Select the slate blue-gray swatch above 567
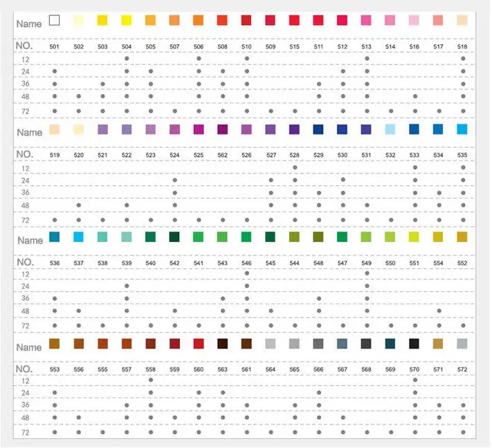The height and width of the screenshot is (448, 492). [x=342, y=344]
